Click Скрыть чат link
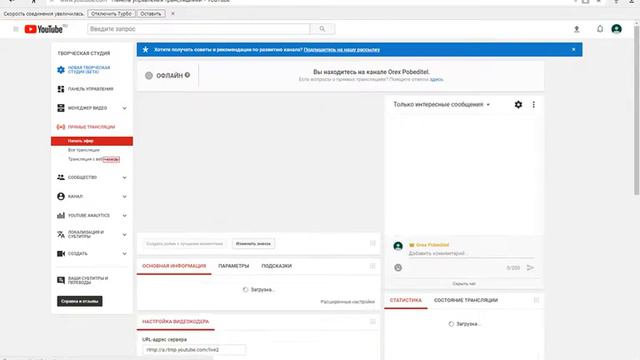640x360 pixels. coord(464,284)
